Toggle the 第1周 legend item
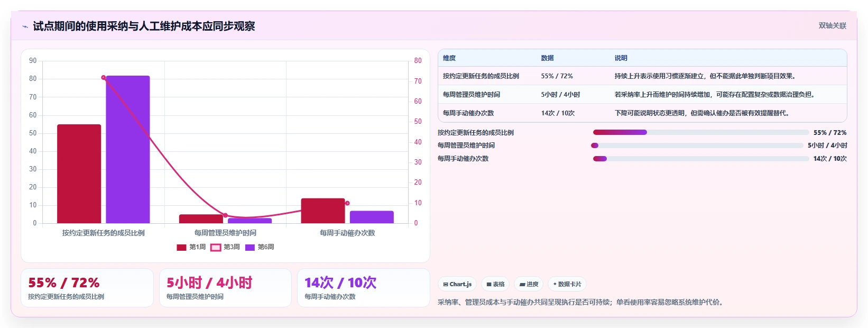 [x=191, y=247]
